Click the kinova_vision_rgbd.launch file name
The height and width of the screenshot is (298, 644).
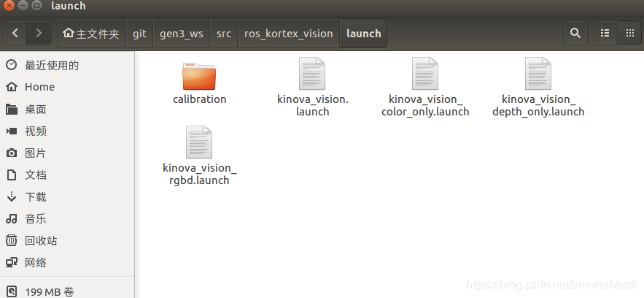200,174
